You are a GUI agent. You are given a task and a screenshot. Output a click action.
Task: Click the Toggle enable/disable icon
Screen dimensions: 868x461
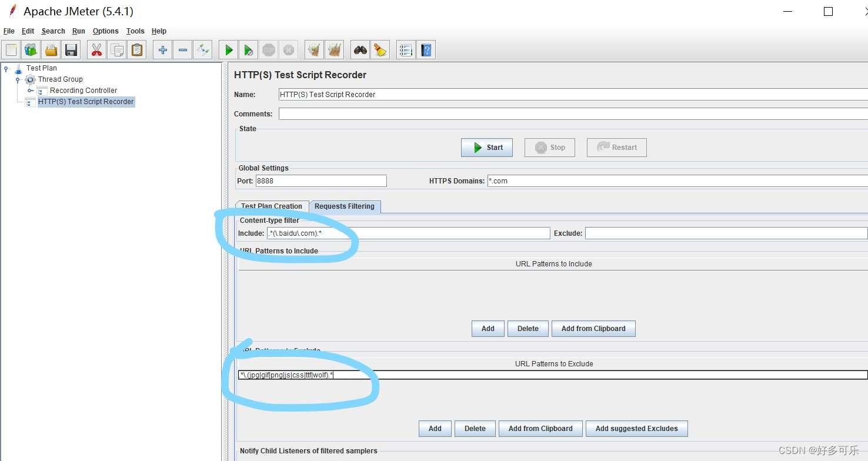point(203,50)
